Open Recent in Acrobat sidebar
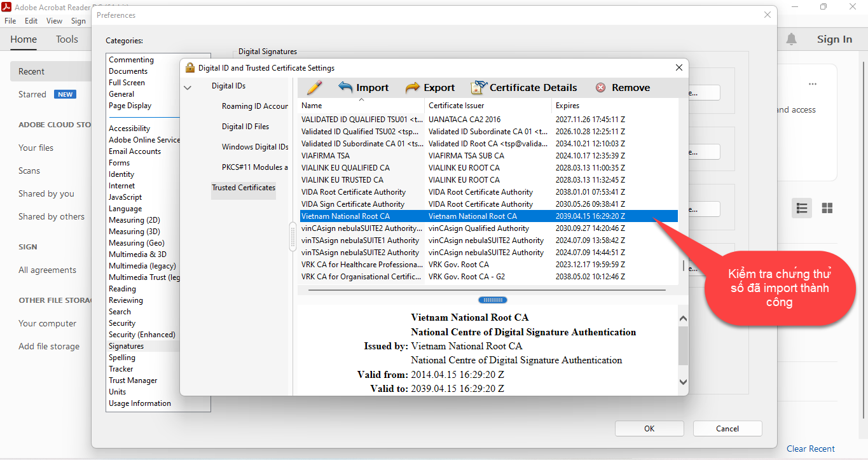This screenshot has height=460, width=868. coord(51,71)
